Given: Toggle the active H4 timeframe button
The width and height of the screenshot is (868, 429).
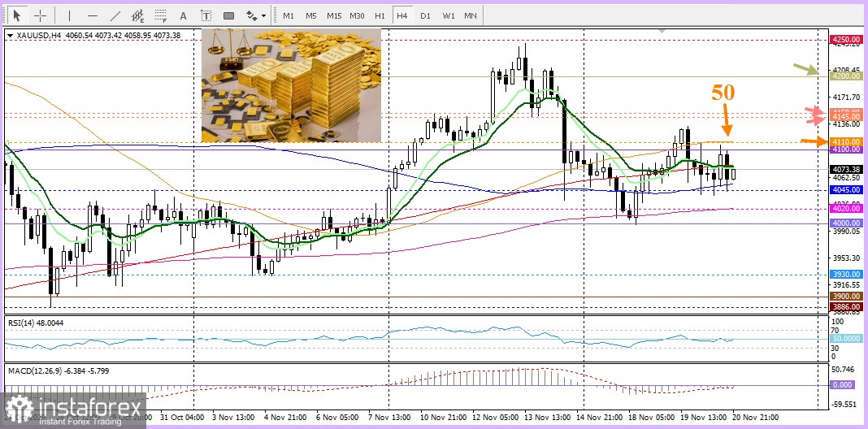Looking at the screenshot, I should click(x=401, y=15).
